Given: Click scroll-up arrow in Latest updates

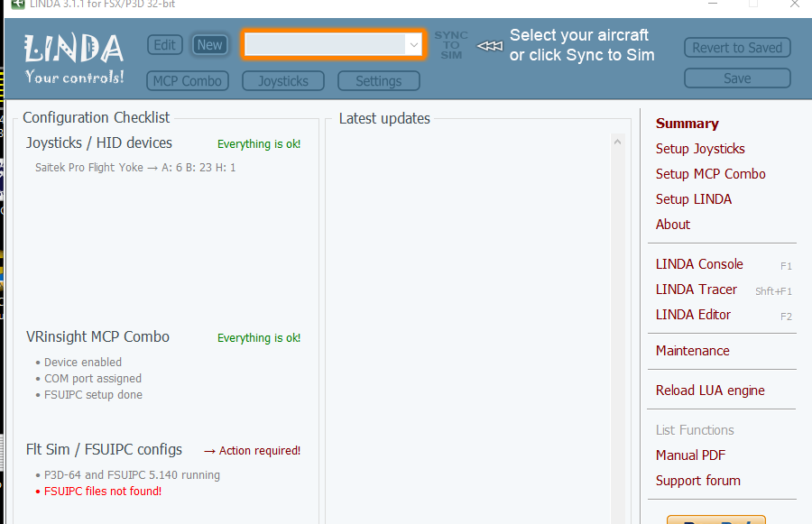Looking at the screenshot, I should pyautogui.click(x=617, y=142).
